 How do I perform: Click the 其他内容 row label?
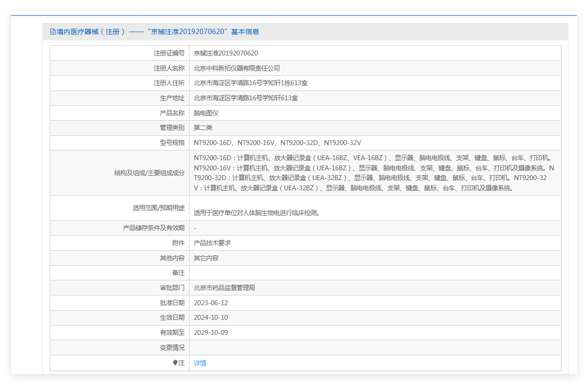[172, 258]
